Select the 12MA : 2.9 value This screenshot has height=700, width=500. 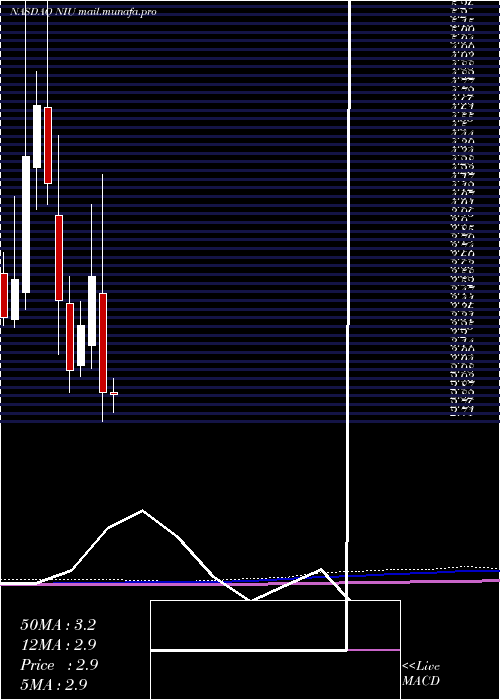click(x=59, y=645)
